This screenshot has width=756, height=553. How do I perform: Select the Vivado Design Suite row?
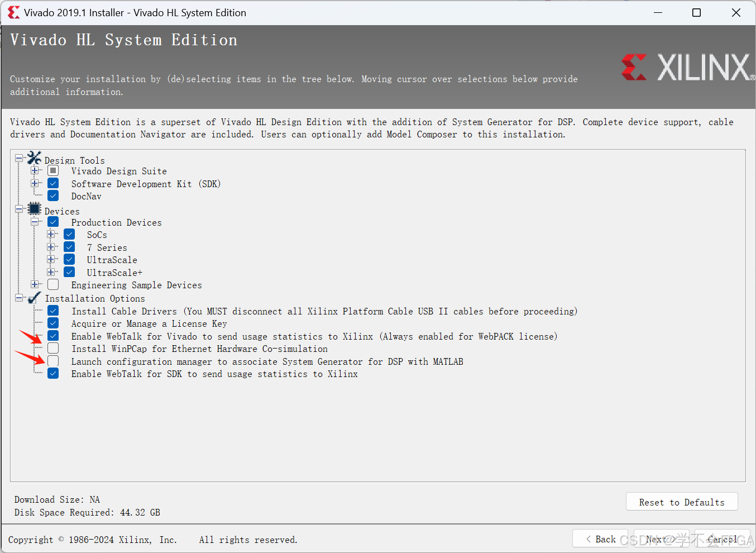[119, 171]
